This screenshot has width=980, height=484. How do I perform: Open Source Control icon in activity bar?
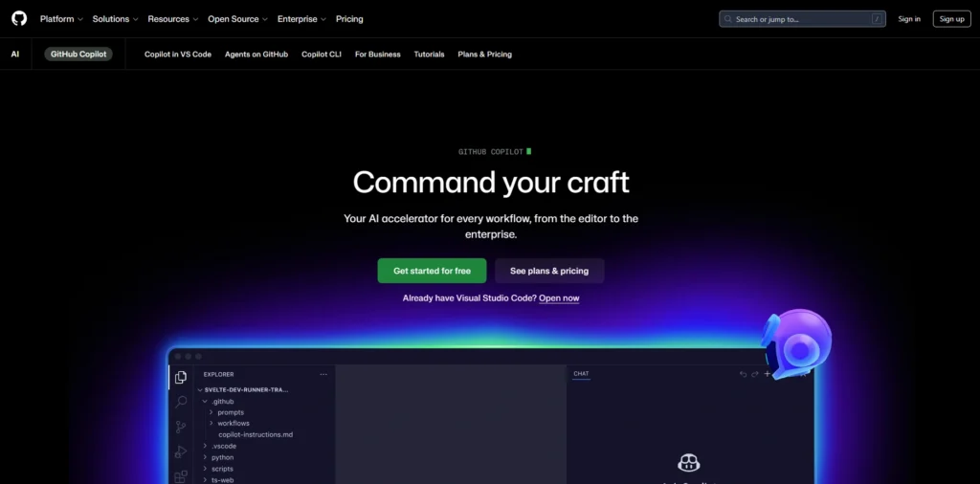[x=181, y=428]
